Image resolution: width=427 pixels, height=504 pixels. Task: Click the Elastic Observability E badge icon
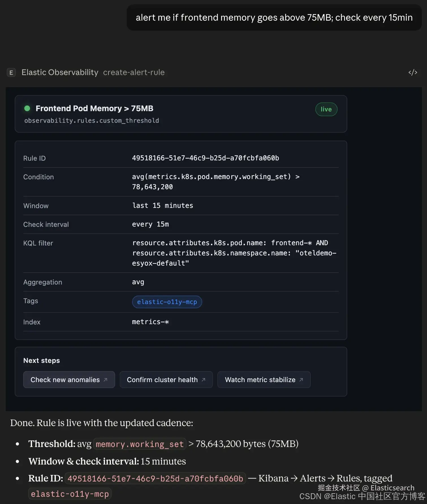(11, 73)
